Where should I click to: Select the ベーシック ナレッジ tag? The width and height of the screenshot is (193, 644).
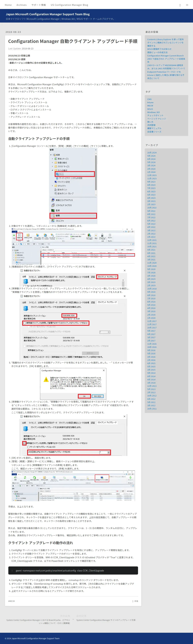point(156,119)
